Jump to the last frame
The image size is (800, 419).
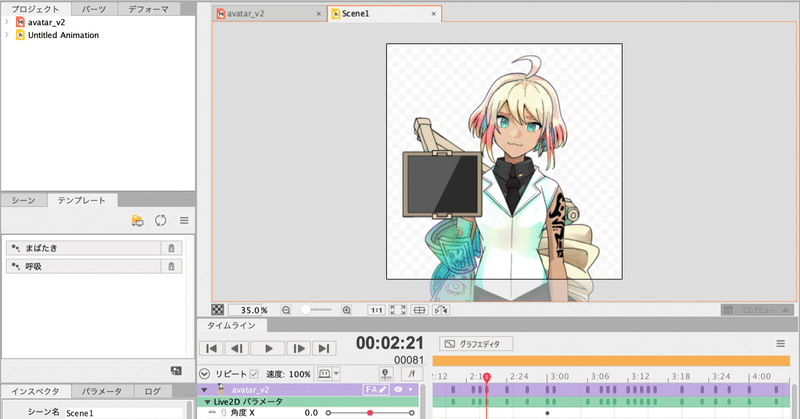click(x=324, y=349)
